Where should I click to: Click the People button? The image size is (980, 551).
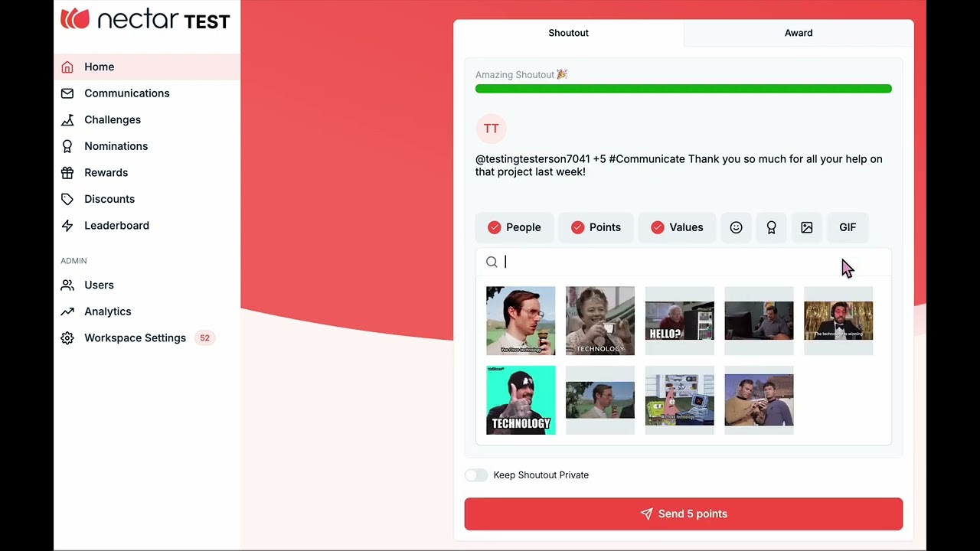click(514, 227)
